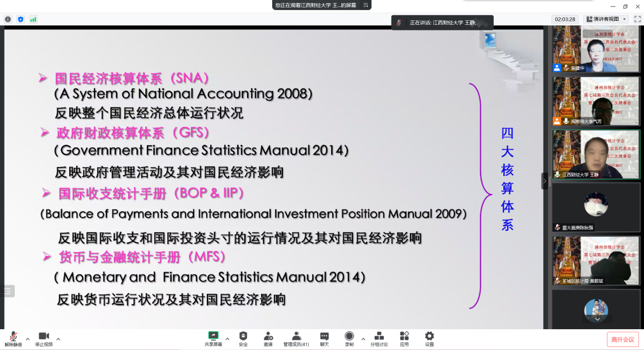The height and width of the screenshot is (350, 644).
Task: Open the 演讲者视图 view dropdown
Action: pos(606,19)
